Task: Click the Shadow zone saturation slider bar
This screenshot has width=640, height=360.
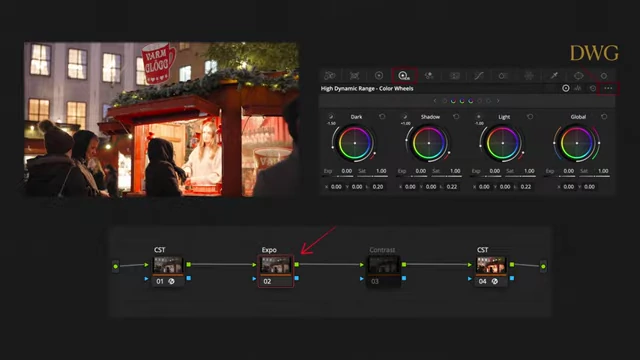Action: [447, 176]
